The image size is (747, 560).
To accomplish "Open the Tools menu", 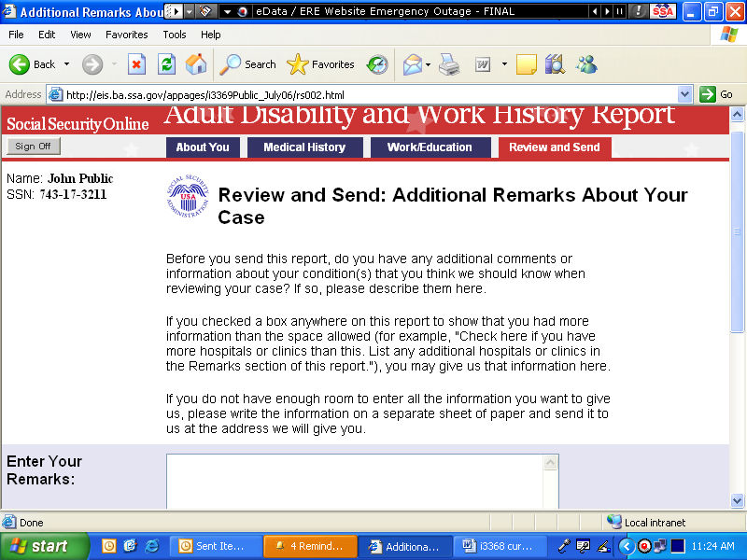I will (175, 35).
